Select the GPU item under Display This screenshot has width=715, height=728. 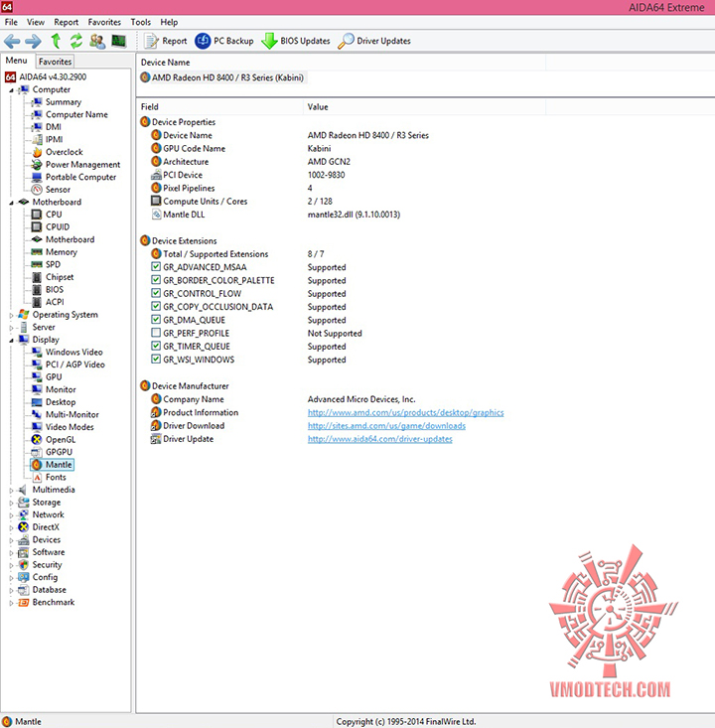pos(54,377)
